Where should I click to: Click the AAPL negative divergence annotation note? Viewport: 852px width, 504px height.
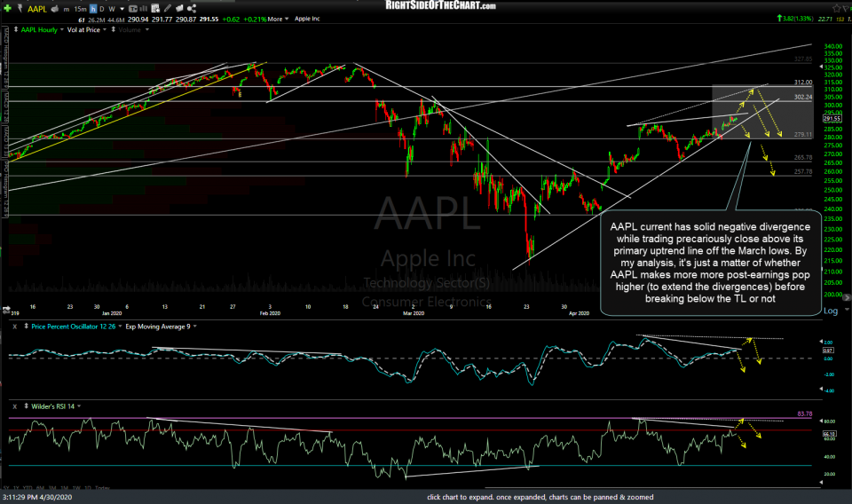click(x=710, y=263)
